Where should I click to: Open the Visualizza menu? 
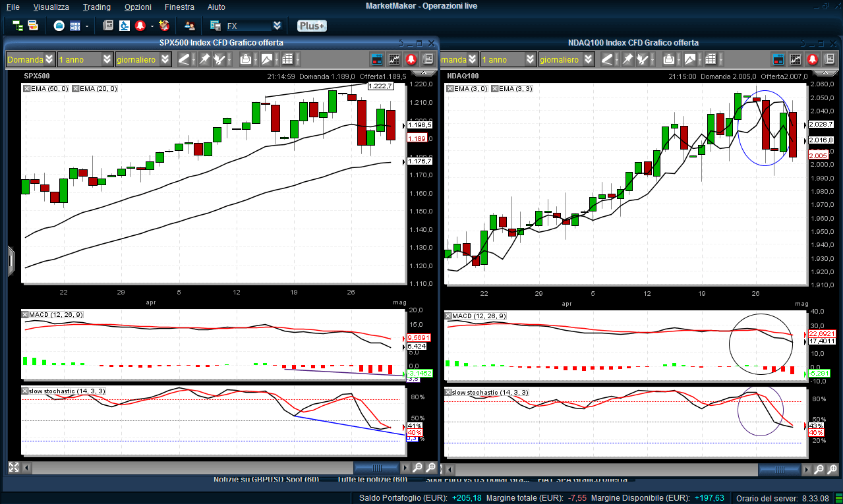(x=51, y=7)
